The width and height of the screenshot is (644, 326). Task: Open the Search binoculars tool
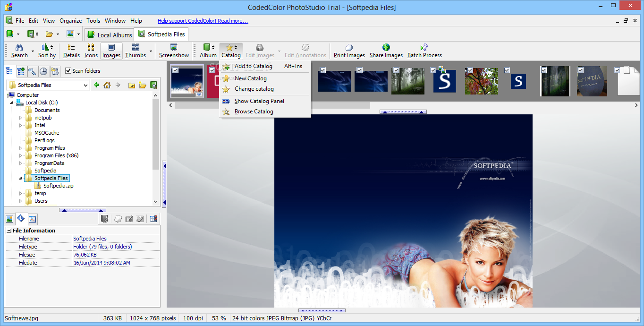click(x=19, y=51)
